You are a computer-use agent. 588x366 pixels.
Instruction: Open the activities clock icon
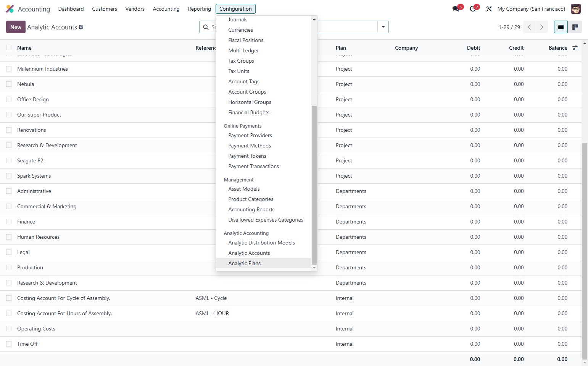473,9
